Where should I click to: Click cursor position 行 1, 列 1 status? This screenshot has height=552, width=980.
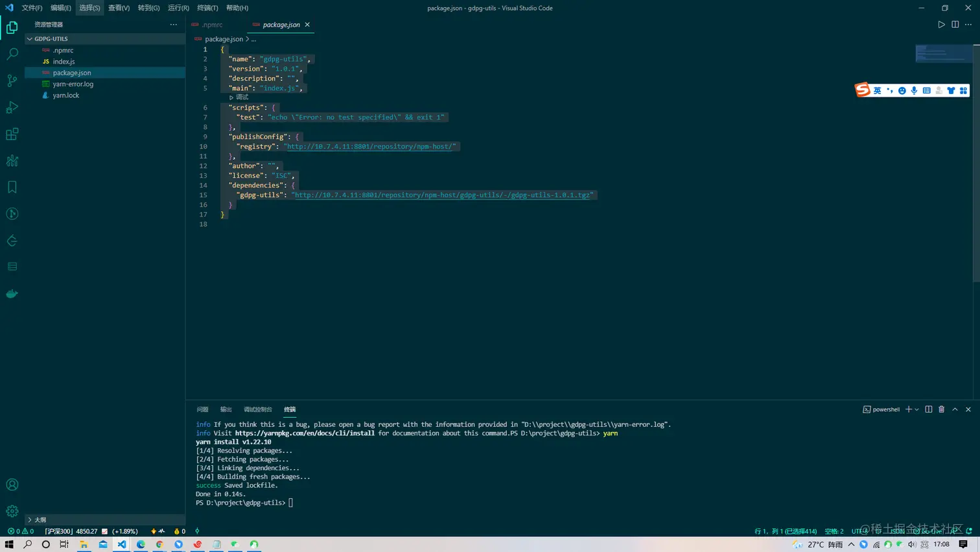pyautogui.click(x=786, y=531)
